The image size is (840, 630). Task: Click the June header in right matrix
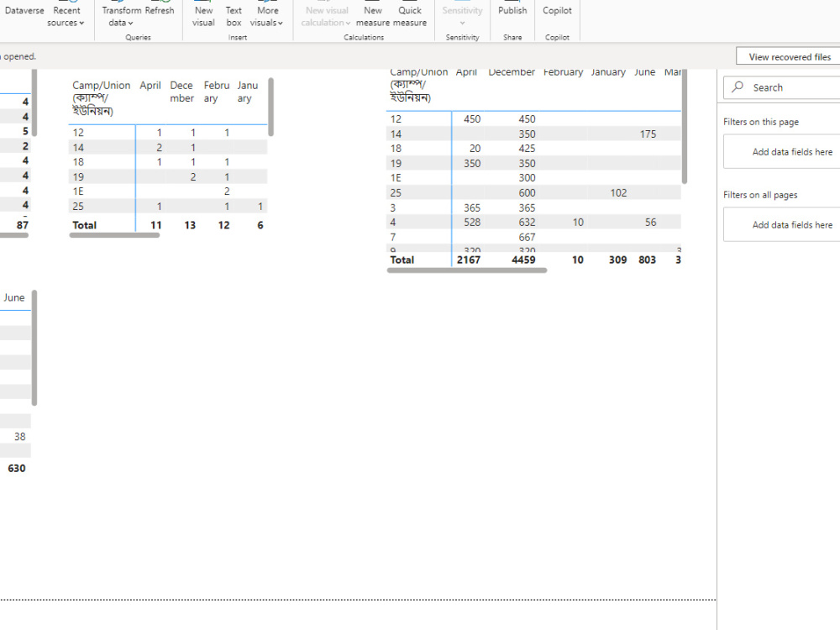tap(644, 72)
